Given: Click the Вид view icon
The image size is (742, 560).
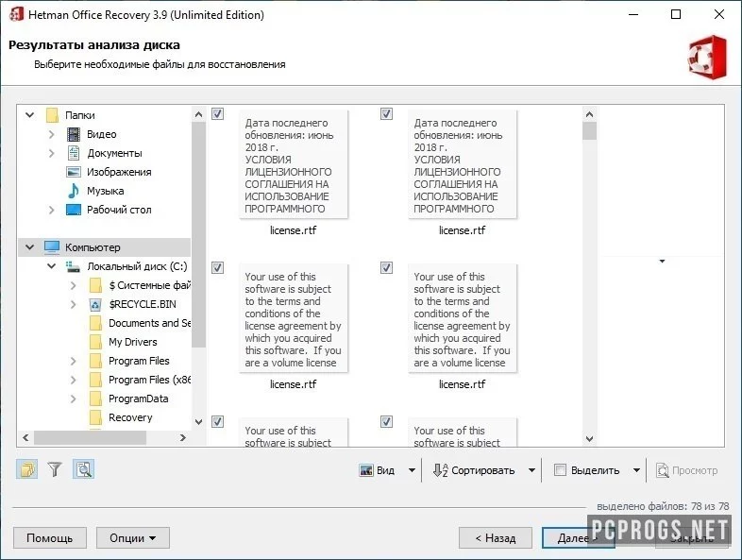Looking at the screenshot, I should pos(366,470).
